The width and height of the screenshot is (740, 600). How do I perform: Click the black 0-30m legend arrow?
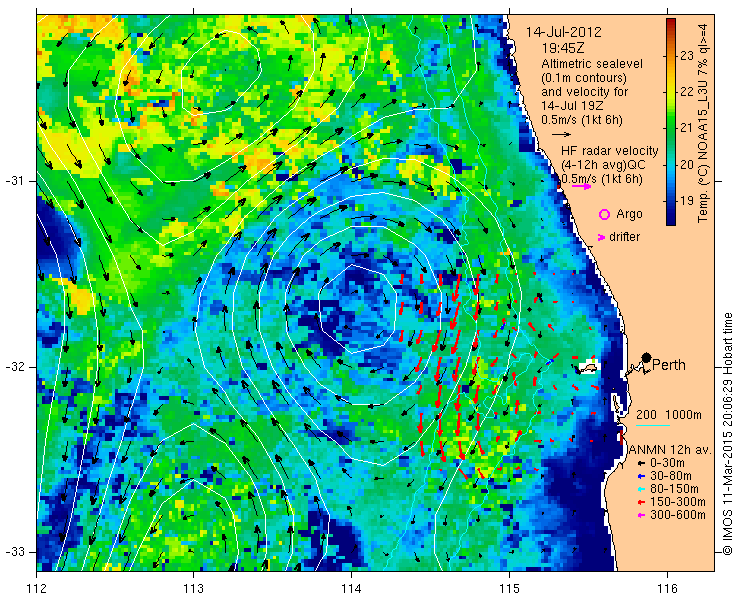tap(641, 464)
